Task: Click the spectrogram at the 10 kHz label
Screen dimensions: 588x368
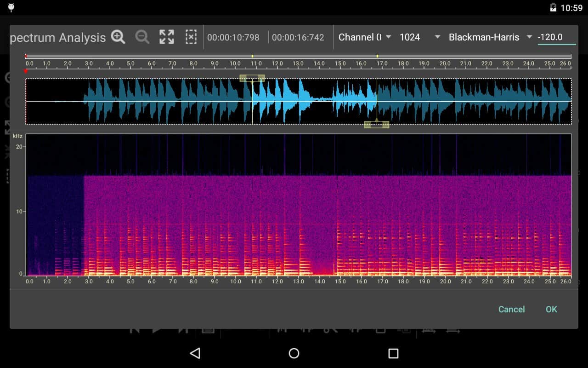Action: [x=19, y=212]
